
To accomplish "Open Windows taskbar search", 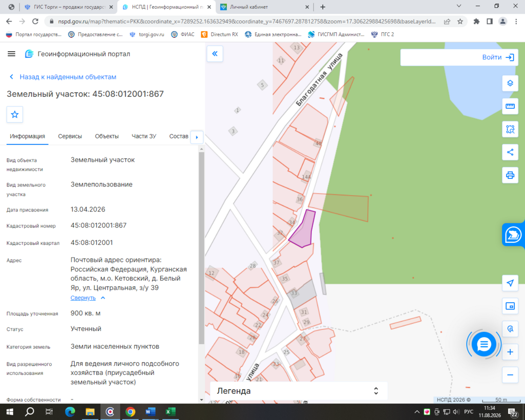I will [30, 412].
